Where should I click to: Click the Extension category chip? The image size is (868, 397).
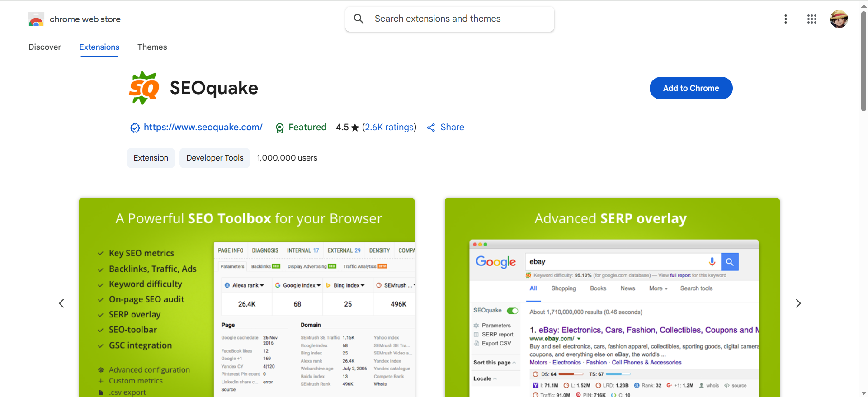click(151, 158)
